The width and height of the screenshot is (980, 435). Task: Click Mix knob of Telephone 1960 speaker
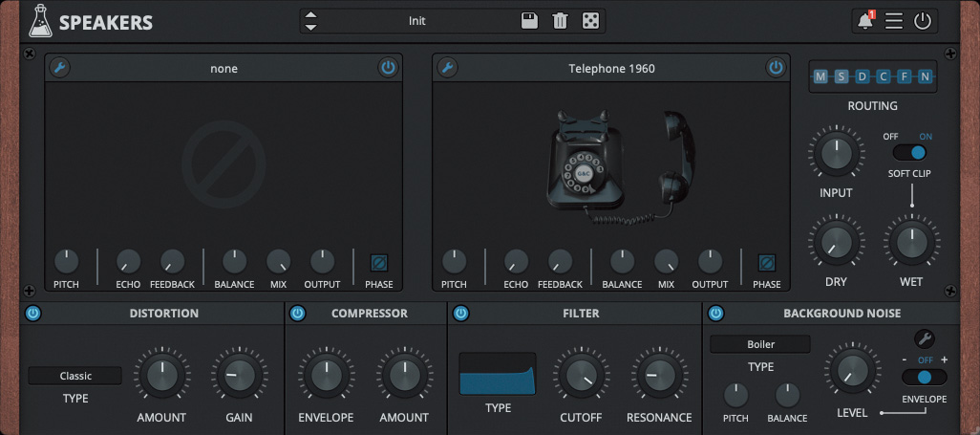pyautogui.click(x=667, y=262)
